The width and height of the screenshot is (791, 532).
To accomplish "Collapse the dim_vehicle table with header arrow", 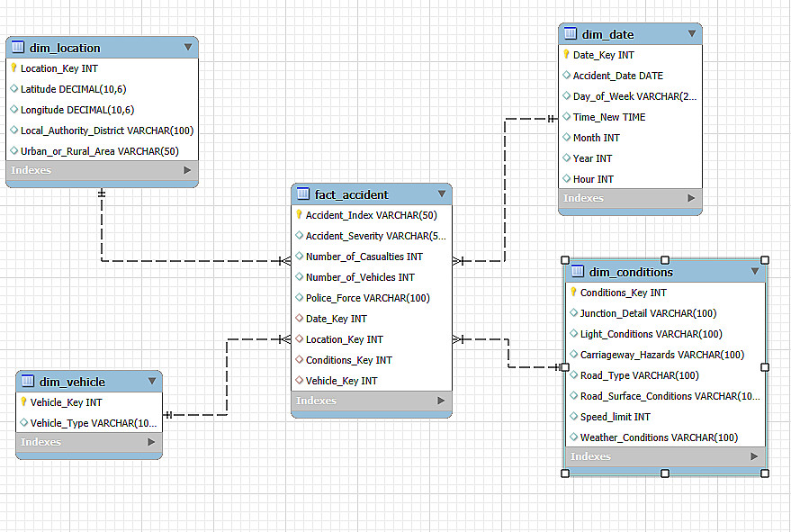I will 152,381.
